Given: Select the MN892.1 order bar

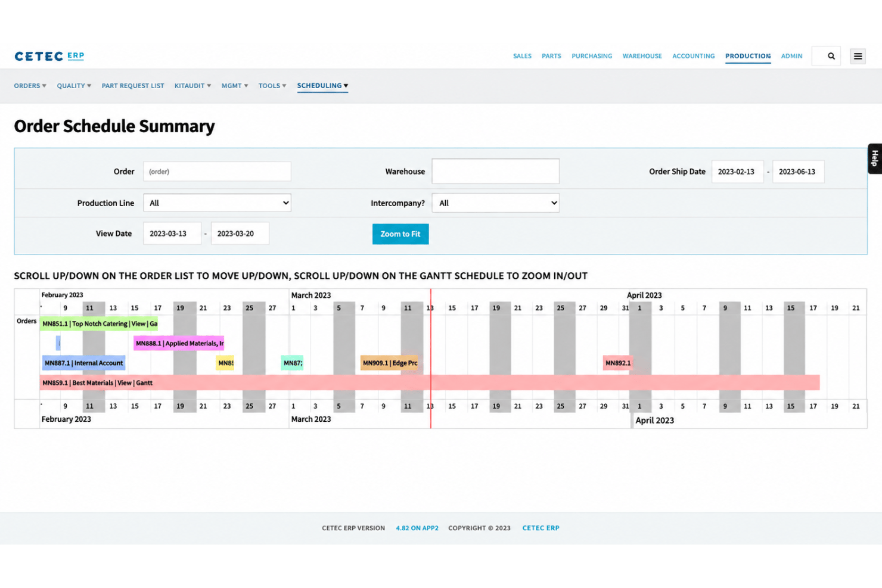Looking at the screenshot, I should [x=617, y=363].
